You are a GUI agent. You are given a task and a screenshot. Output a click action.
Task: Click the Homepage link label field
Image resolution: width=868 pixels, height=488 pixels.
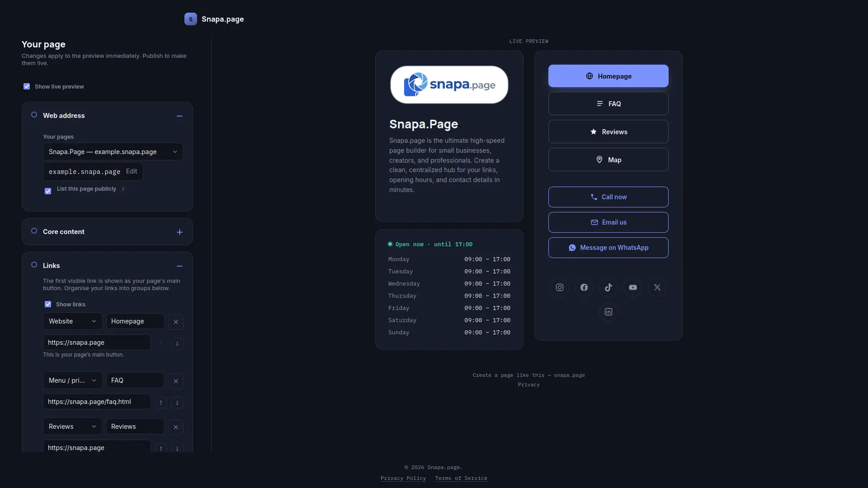coord(135,321)
